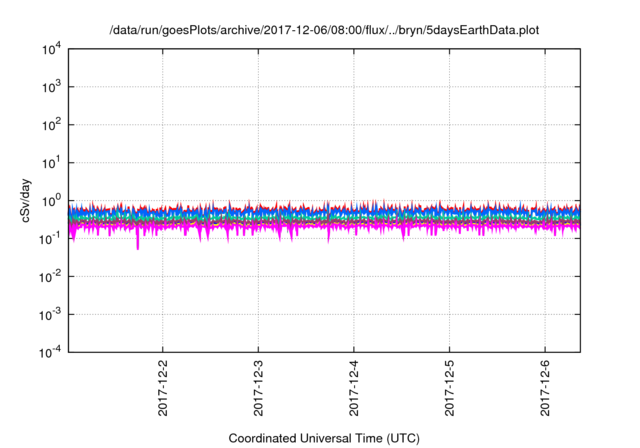Click the 10^1 y-axis tick label
640x448 pixels.
pos(52,163)
